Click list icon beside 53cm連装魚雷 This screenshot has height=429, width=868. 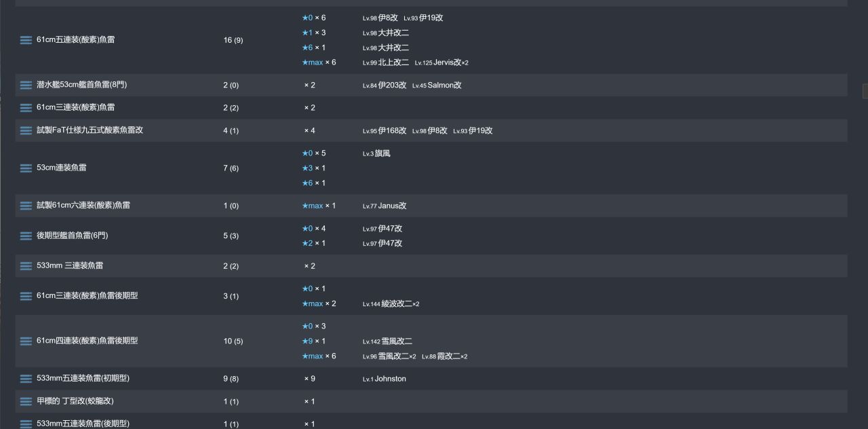coord(26,168)
